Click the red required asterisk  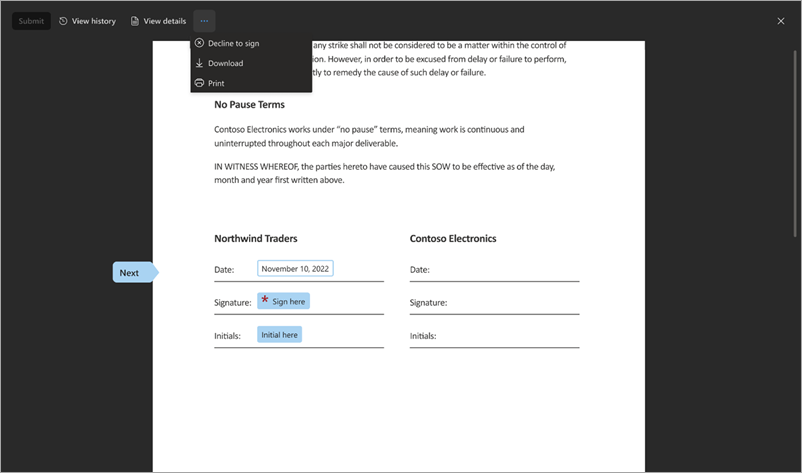coord(265,300)
